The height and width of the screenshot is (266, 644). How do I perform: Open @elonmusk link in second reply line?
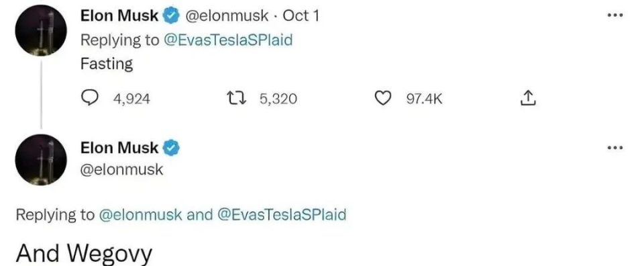pos(140,214)
